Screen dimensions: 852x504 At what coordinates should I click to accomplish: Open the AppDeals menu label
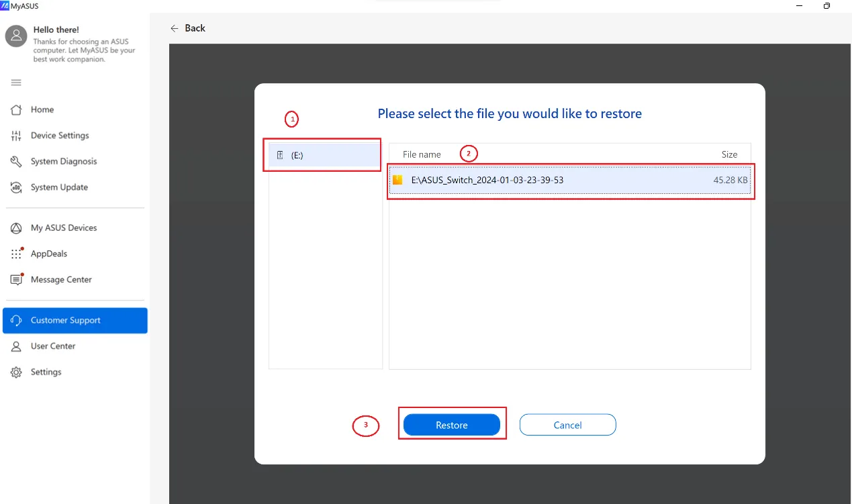(x=49, y=254)
